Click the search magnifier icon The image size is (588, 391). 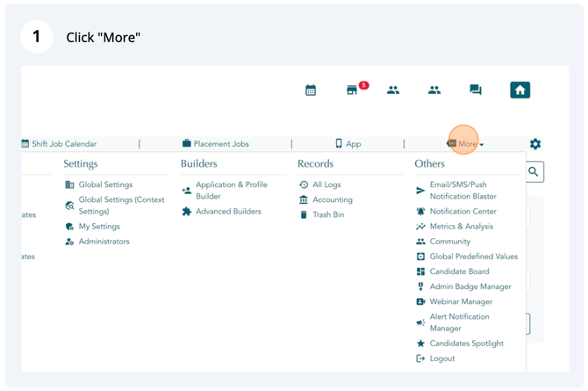coord(534,171)
